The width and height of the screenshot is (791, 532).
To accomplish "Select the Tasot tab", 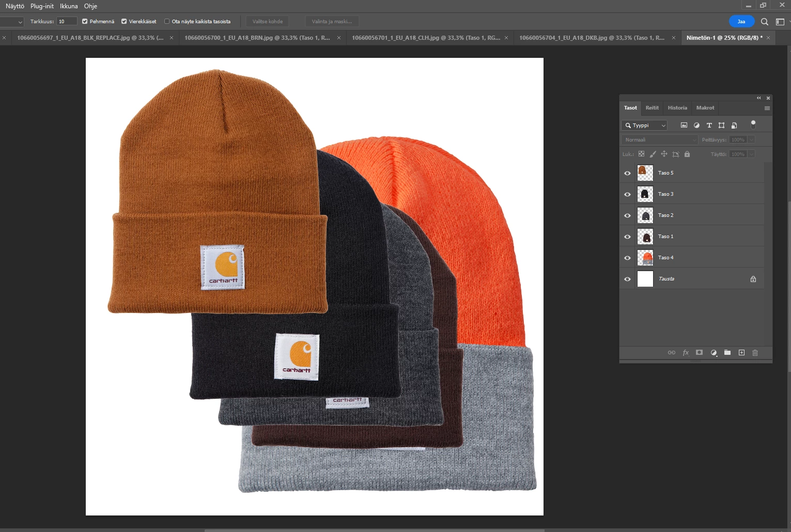I will (x=630, y=108).
